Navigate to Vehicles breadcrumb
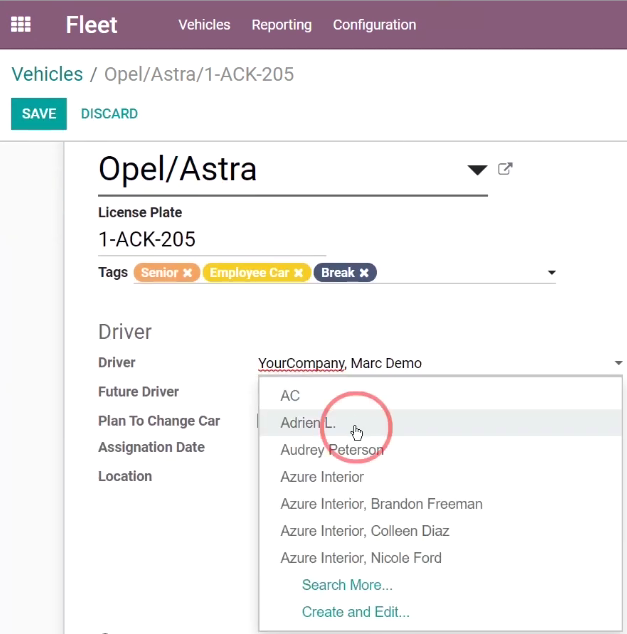Viewport: 627px width, 634px height. click(47, 74)
